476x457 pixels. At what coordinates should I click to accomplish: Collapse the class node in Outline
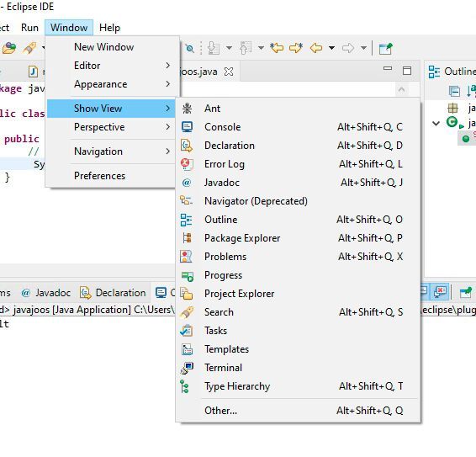(x=436, y=123)
